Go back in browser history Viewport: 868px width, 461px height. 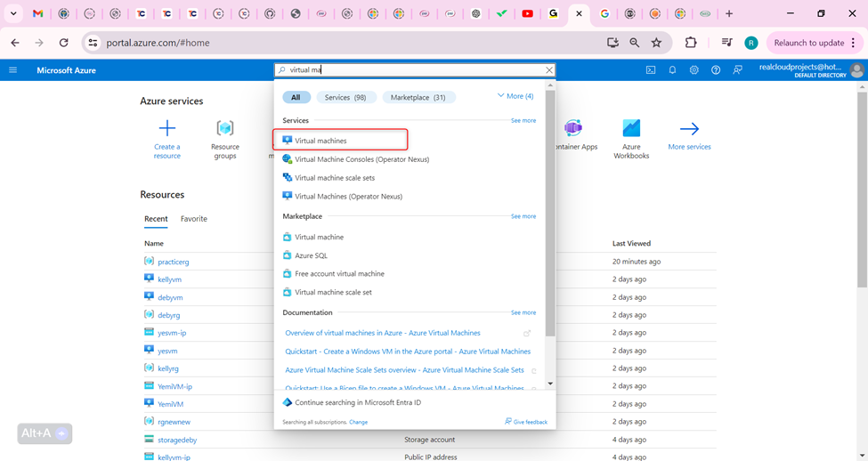pos(15,43)
